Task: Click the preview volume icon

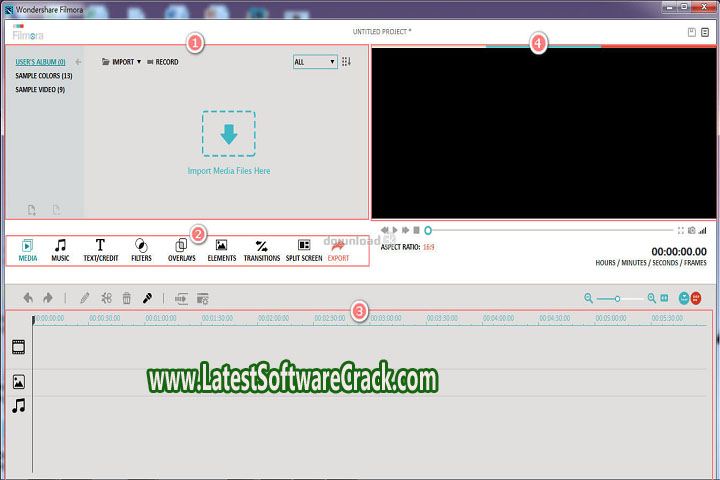Action: (x=703, y=231)
